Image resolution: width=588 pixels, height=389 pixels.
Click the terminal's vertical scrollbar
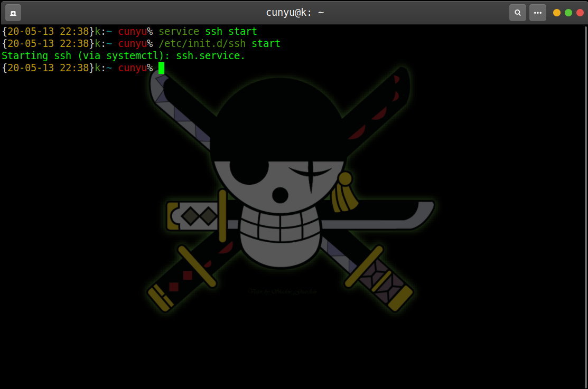tap(585, 206)
